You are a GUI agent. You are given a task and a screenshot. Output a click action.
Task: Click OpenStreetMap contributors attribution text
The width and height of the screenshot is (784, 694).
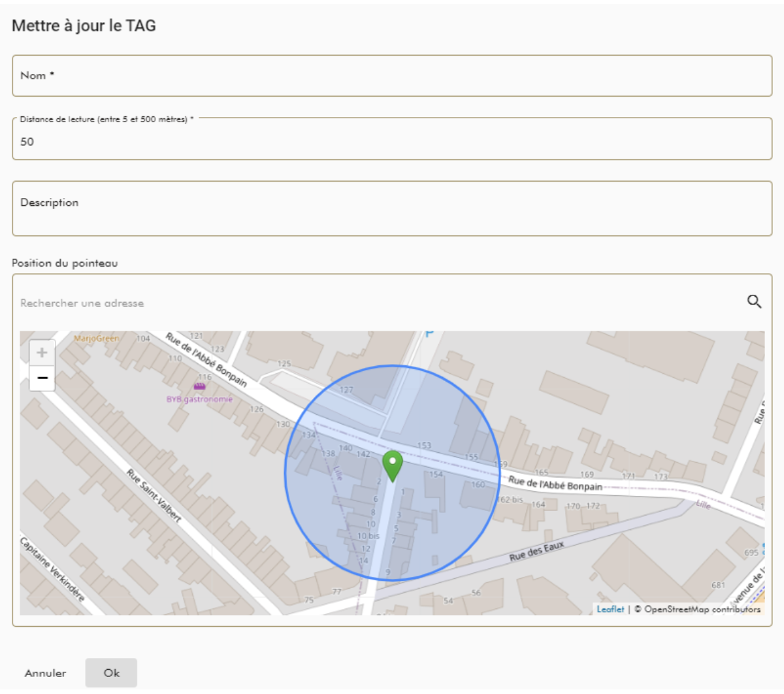[702, 609]
